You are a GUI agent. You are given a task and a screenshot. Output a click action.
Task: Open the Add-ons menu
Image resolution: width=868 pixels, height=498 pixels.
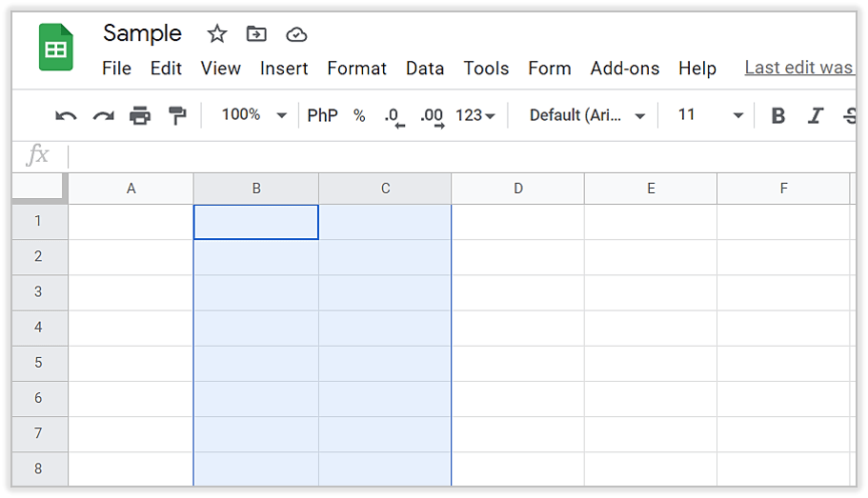[x=624, y=69]
